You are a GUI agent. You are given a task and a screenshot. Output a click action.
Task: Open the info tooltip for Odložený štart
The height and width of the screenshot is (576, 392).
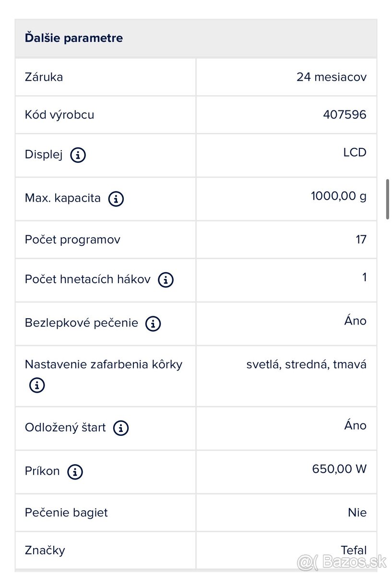tap(120, 428)
